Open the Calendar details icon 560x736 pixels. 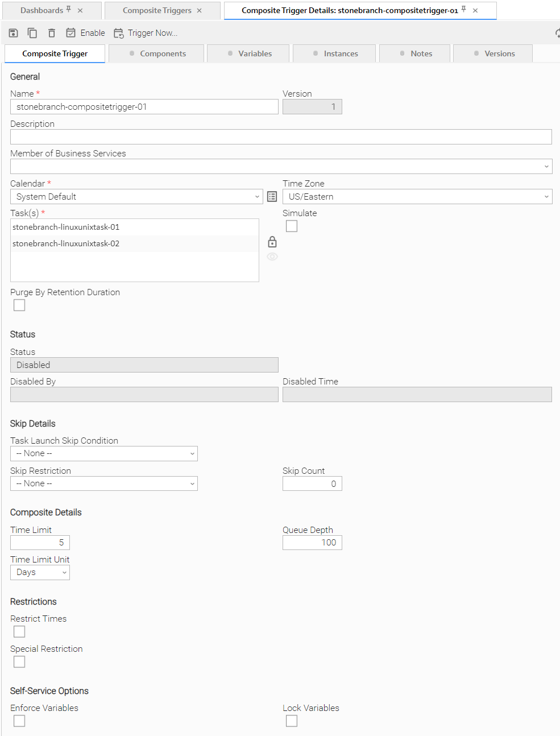pos(272,197)
